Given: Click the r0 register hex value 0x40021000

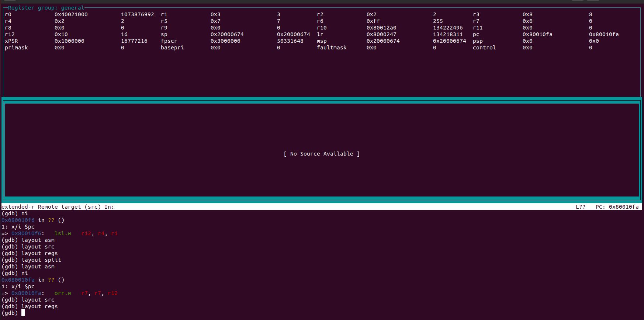Looking at the screenshot, I should click(x=71, y=14).
